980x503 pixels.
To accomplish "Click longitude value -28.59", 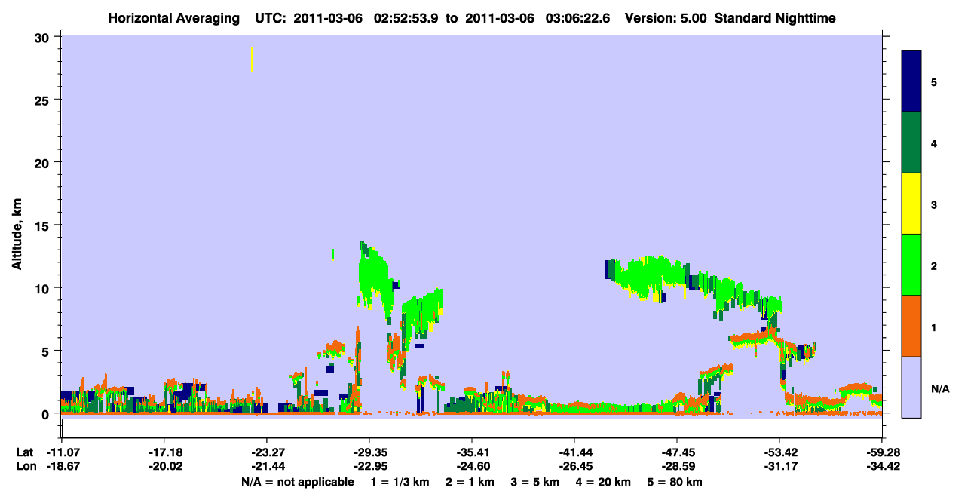I will (676, 467).
